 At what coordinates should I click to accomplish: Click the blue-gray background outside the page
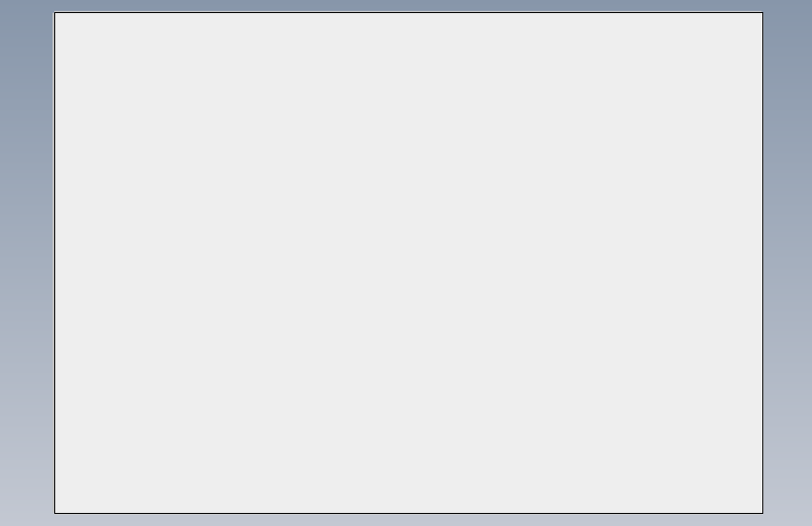(x=26, y=263)
